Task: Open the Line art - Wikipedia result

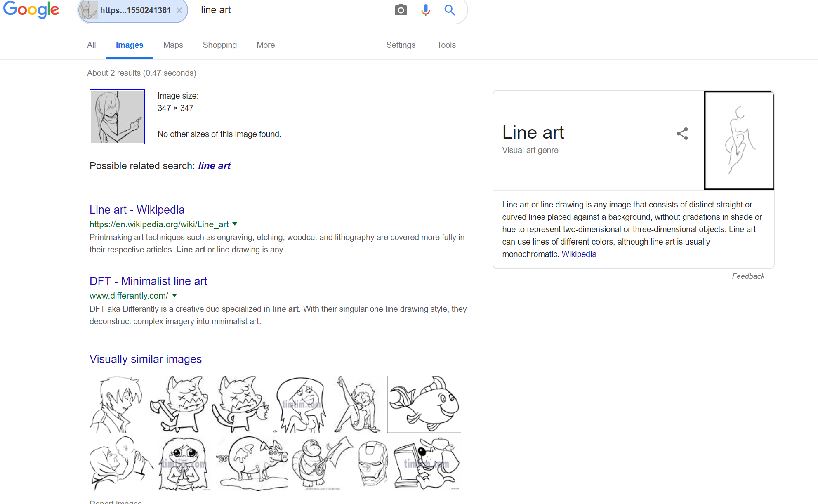Action: click(x=137, y=210)
